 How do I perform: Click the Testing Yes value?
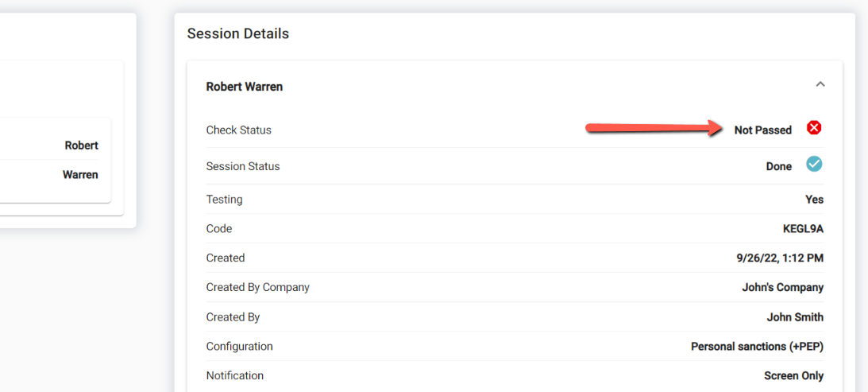point(814,200)
